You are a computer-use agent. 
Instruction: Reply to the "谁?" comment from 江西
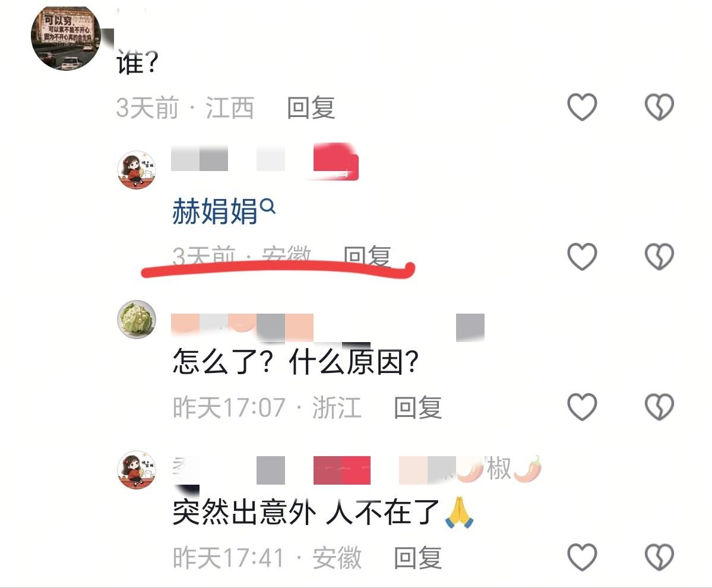pyautogui.click(x=311, y=108)
